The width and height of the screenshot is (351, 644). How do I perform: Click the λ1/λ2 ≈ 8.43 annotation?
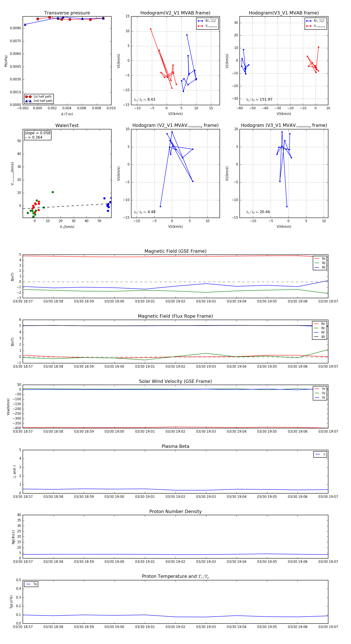(x=144, y=100)
